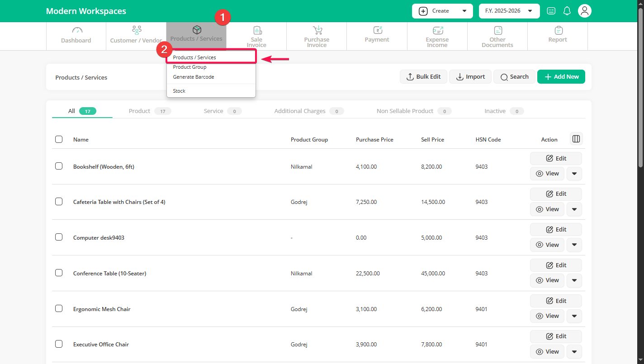Viewport: 644px width, 364px height.
Task: Click the Sale Invoice icon
Action: tap(257, 30)
